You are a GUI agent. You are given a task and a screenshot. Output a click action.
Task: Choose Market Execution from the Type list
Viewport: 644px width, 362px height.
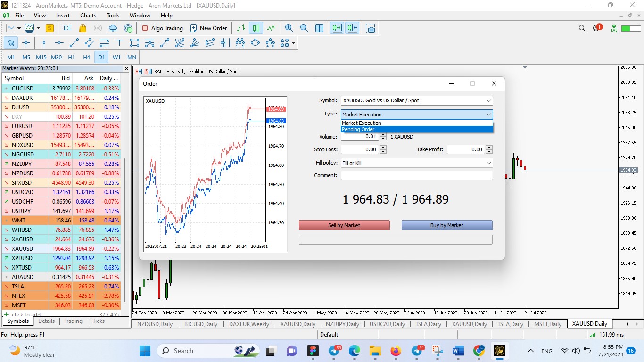pyautogui.click(x=417, y=123)
